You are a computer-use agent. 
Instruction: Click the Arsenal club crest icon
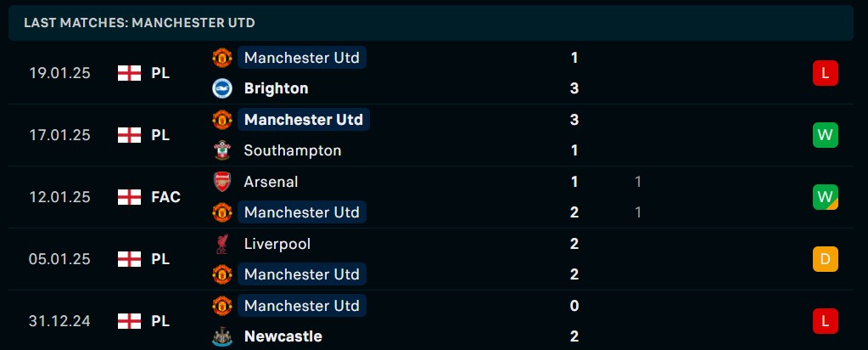coord(222,182)
